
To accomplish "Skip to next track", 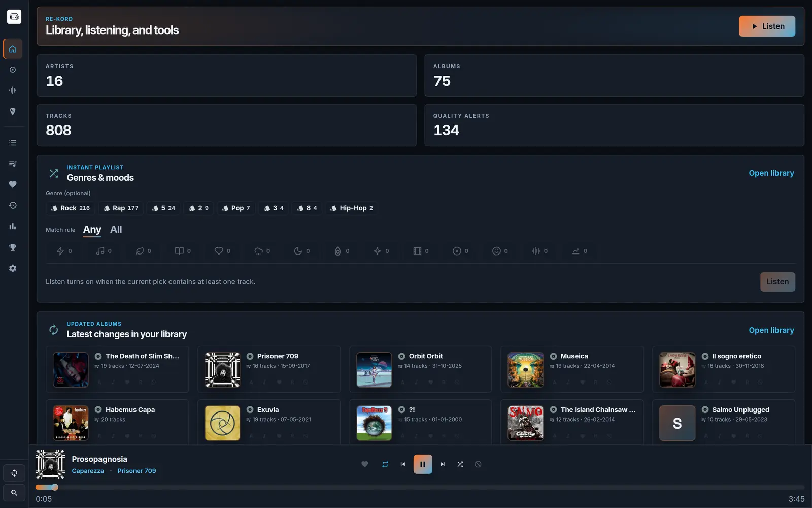I will 443,464.
